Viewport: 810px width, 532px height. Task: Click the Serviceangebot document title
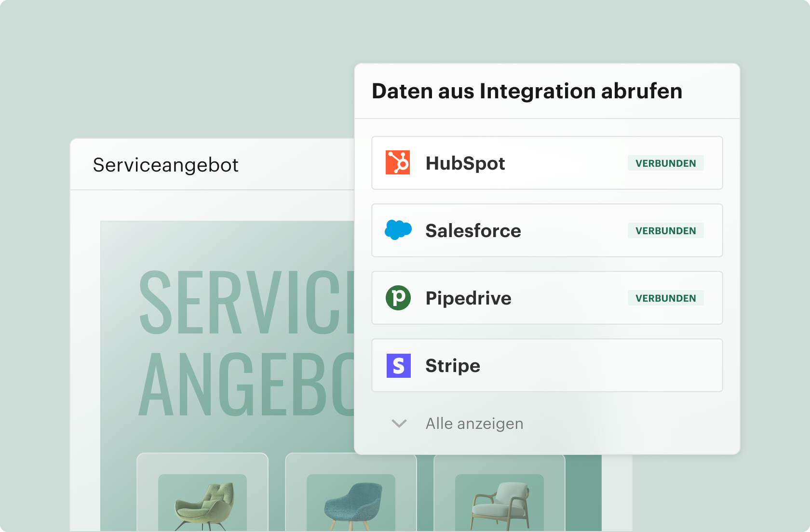point(165,165)
